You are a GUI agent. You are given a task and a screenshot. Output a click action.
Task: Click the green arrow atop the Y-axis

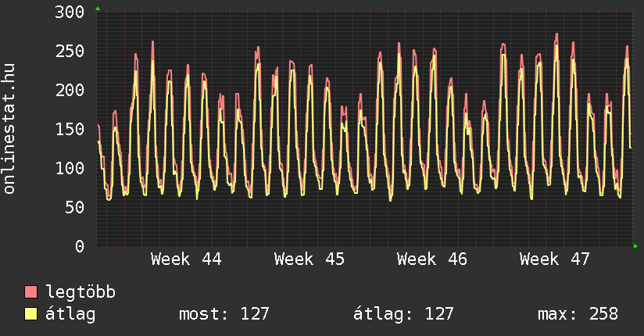[x=97, y=9]
